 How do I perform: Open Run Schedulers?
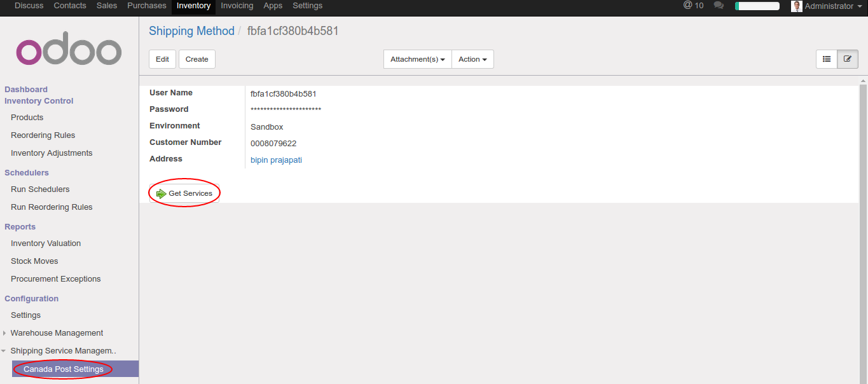point(40,189)
